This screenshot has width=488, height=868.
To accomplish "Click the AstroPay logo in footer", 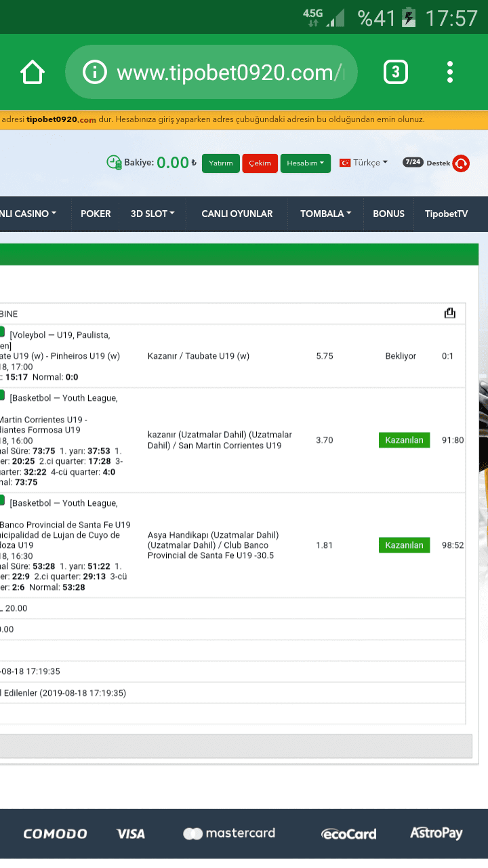I will coord(436,833).
